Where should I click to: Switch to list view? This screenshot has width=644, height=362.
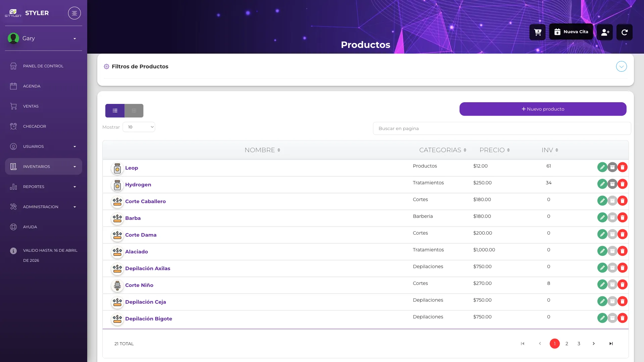click(x=115, y=111)
